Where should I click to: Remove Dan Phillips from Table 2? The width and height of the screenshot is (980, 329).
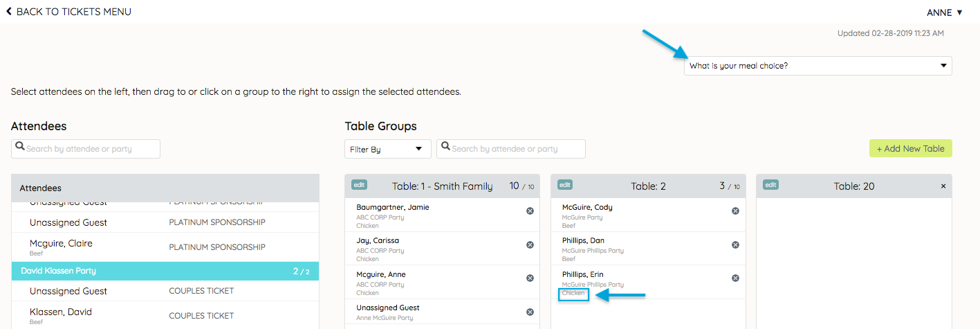coord(735,244)
